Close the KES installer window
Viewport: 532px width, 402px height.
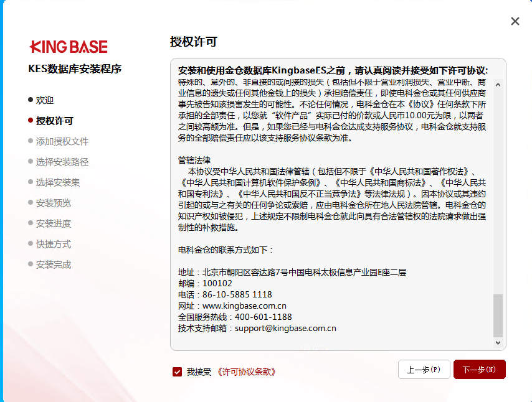[x=515, y=21]
